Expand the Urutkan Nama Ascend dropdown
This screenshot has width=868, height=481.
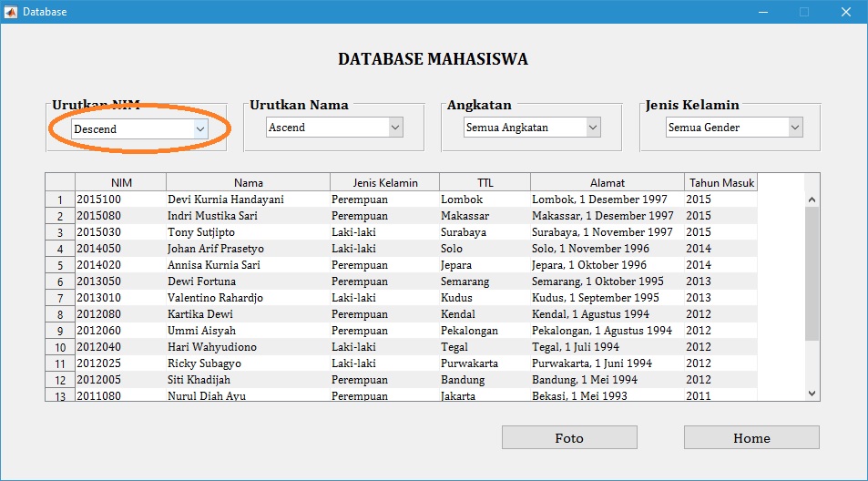click(x=333, y=128)
